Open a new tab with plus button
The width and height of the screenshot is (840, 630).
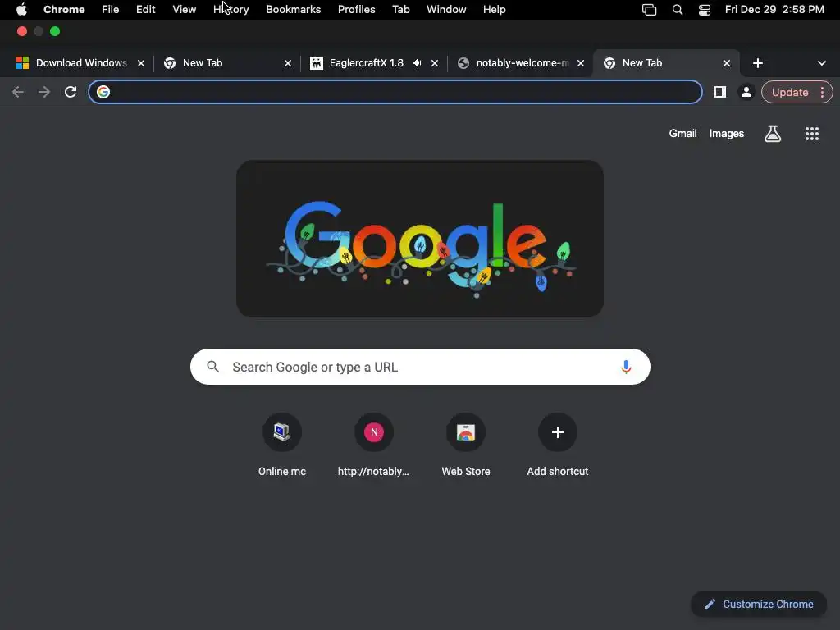(x=757, y=63)
